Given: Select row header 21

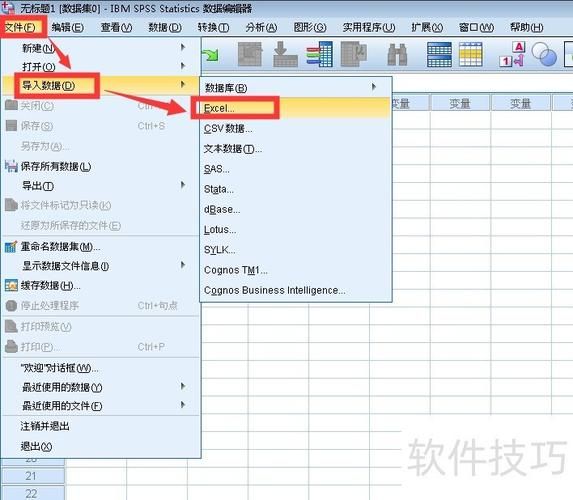Looking at the screenshot, I should [33, 476].
